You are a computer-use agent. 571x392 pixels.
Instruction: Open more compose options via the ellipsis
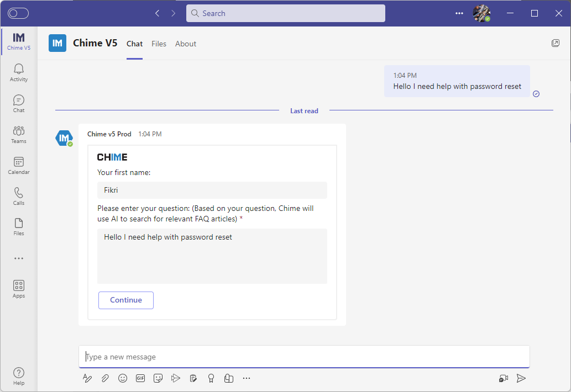pos(247,378)
